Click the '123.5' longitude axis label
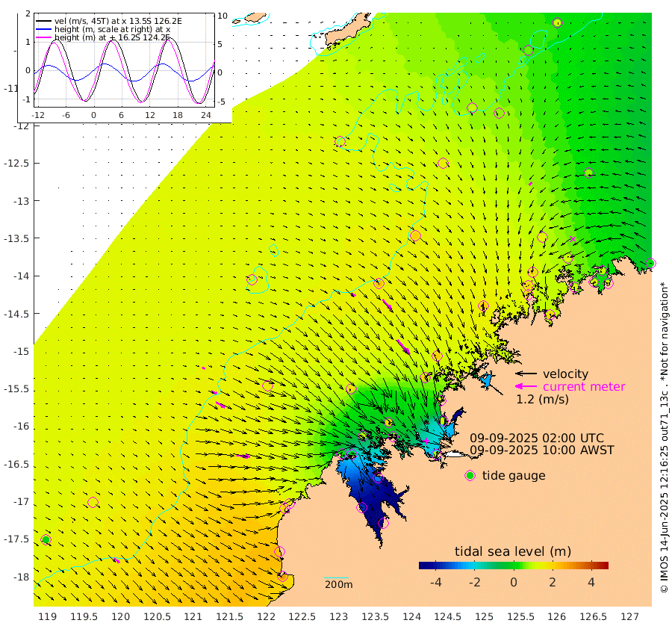This screenshot has height=632, width=672. pos(375,617)
